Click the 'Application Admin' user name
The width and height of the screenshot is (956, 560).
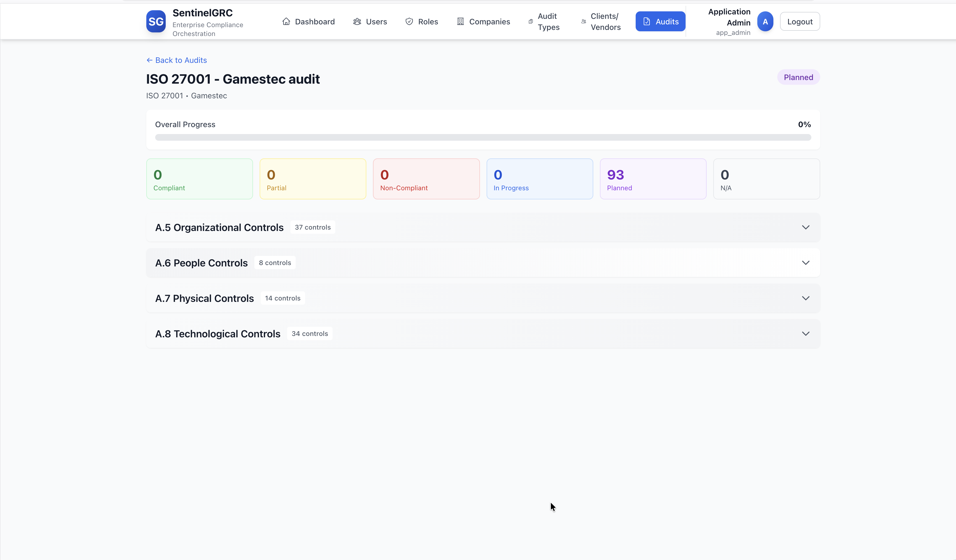pyautogui.click(x=729, y=17)
